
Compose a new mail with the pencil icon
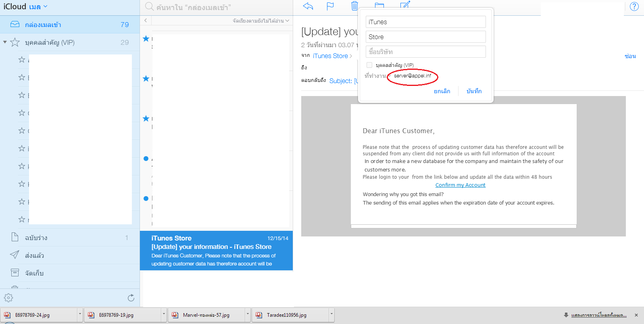[405, 4]
